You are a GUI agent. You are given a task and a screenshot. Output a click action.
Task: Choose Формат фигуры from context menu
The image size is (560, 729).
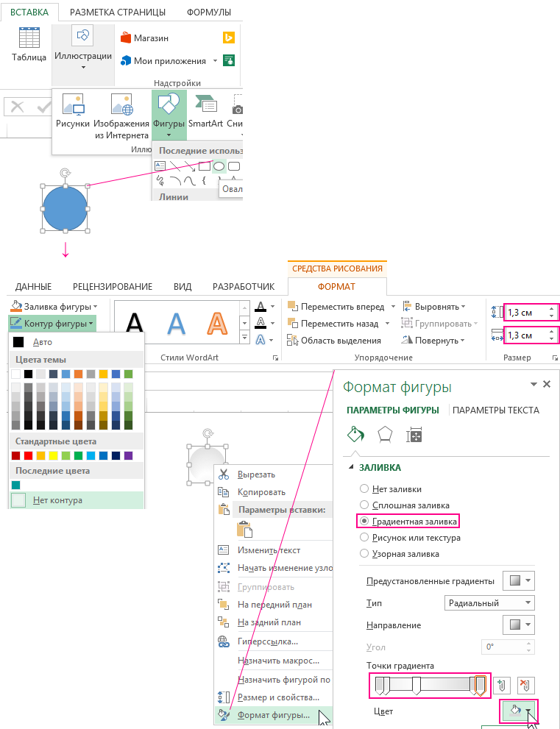(273, 715)
